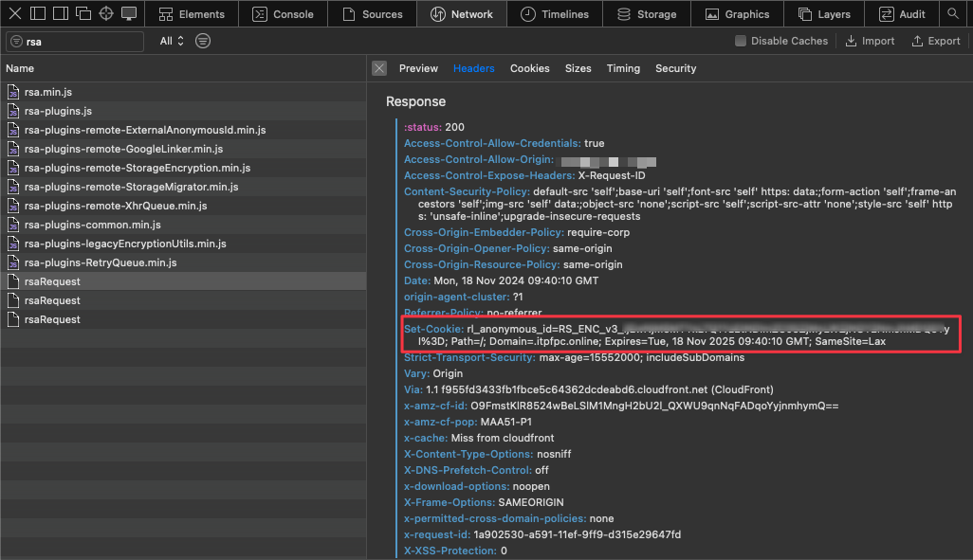The height and width of the screenshot is (560, 973).
Task: Dock the inspector to the left side
Action: tap(38, 13)
